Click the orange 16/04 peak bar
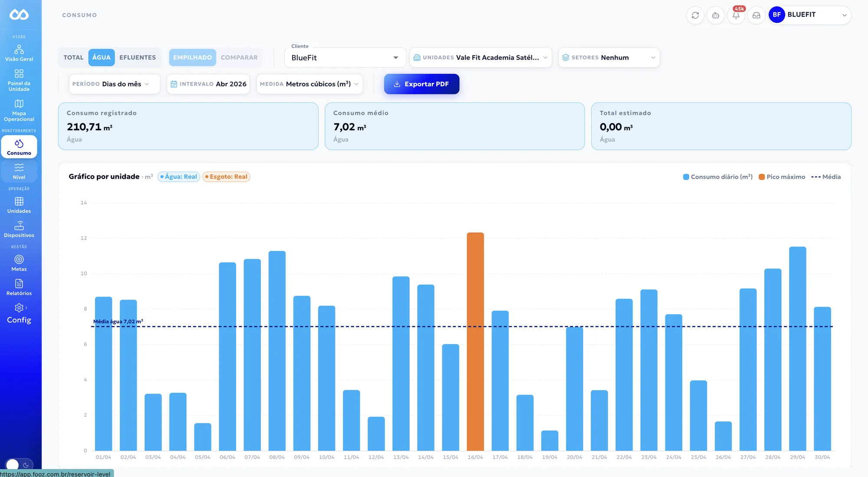This screenshot has width=868, height=477. [475, 342]
